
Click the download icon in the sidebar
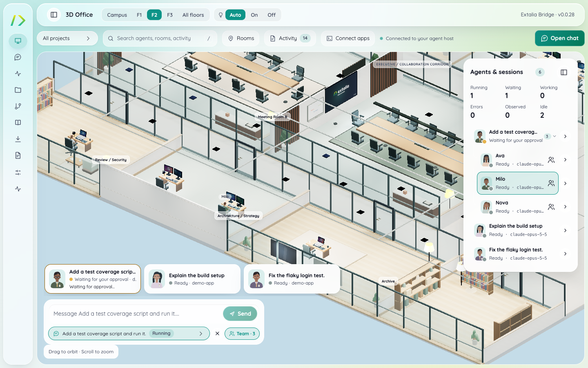click(18, 139)
